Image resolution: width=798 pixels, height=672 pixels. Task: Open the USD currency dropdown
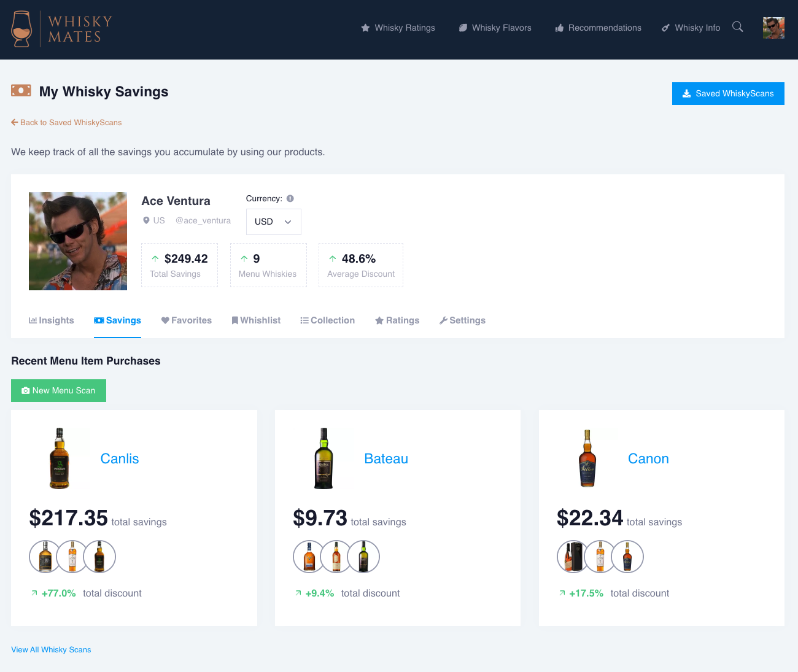click(273, 222)
